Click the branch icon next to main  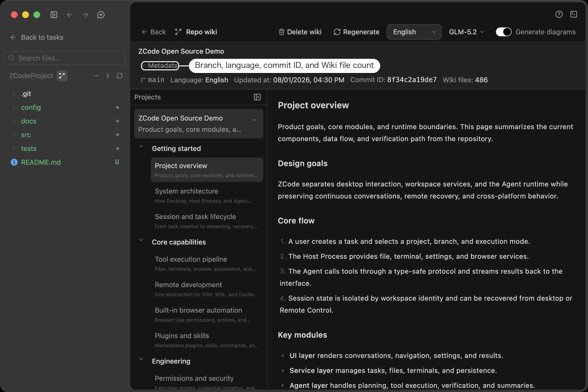click(143, 80)
